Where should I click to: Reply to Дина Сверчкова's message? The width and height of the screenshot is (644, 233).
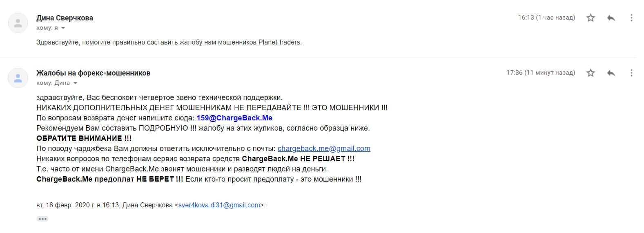pos(611,18)
